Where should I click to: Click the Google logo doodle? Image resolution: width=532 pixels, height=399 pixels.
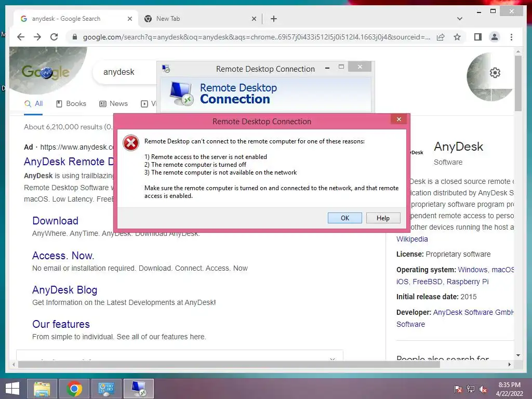point(46,72)
